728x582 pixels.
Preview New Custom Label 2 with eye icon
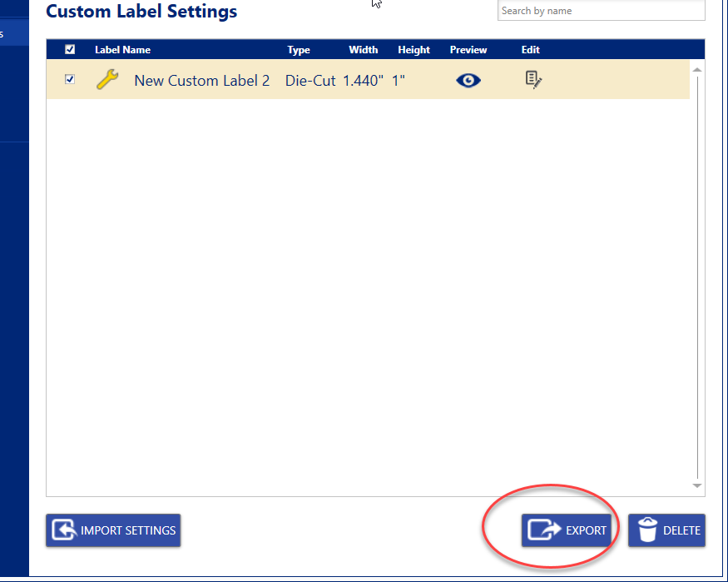(468, 81)
